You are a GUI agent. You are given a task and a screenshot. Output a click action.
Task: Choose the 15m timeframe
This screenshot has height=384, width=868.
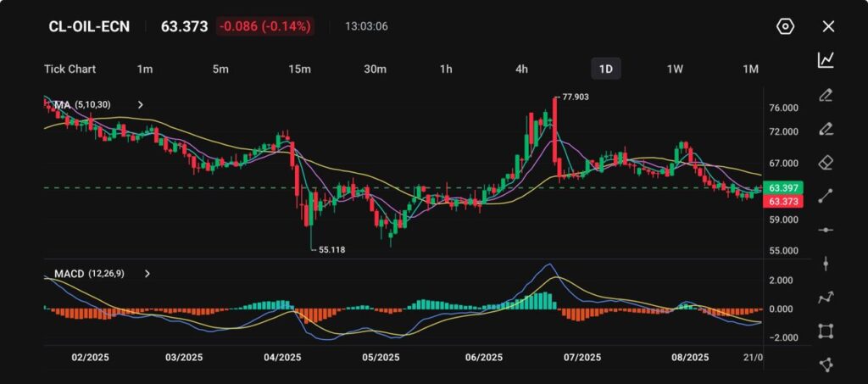click(x=299, y=69)
